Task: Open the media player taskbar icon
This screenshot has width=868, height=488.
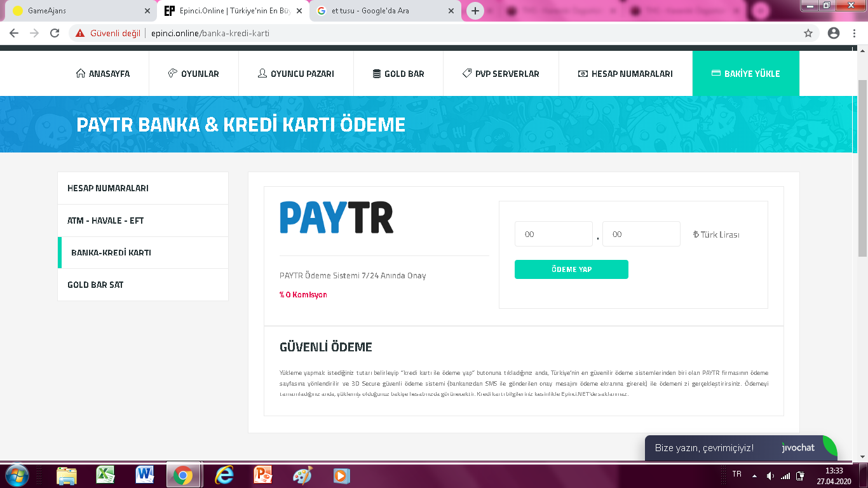Action: click(x=341, y=475)
